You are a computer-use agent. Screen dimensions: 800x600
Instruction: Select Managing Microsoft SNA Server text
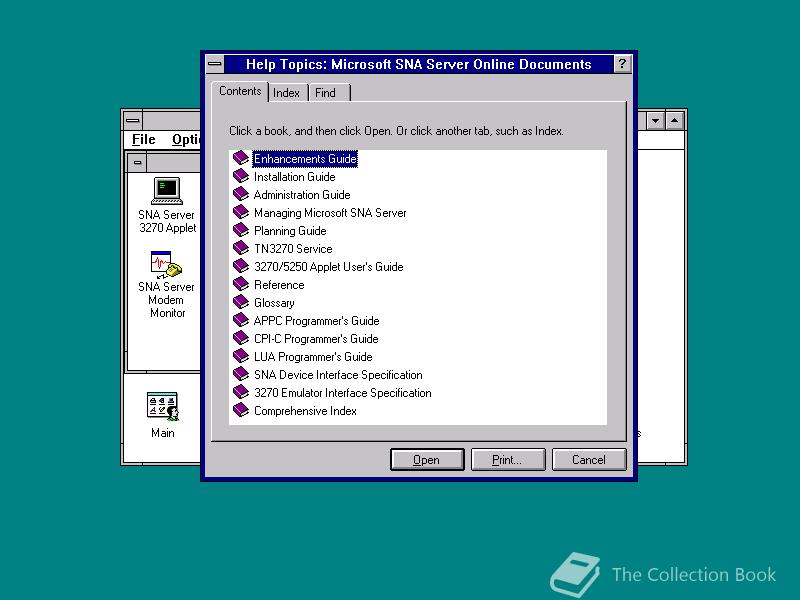click(x=330, y=213)
